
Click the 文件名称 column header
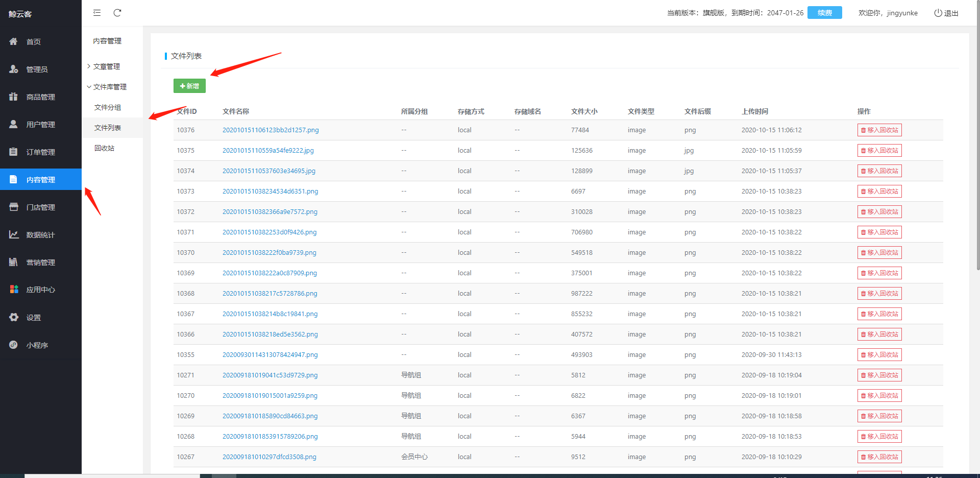(236, 111)
